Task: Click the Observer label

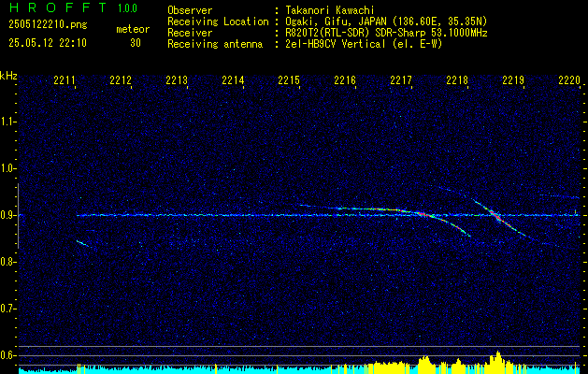Action: (x=190, y=10)
